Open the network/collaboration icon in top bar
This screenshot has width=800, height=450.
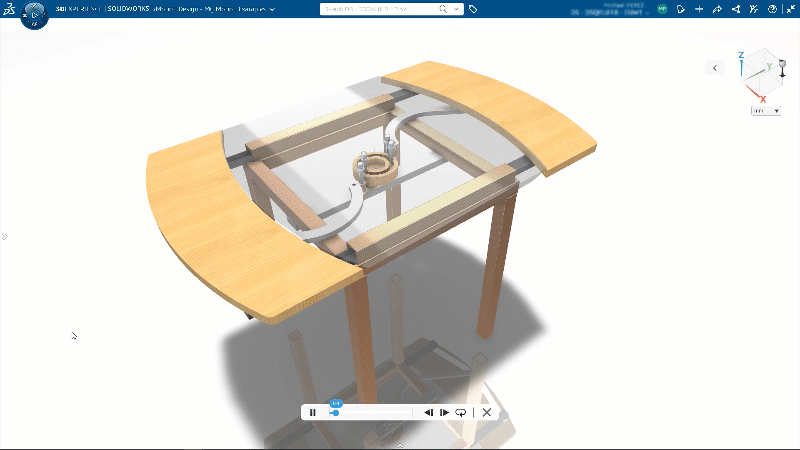pos(736,9)
